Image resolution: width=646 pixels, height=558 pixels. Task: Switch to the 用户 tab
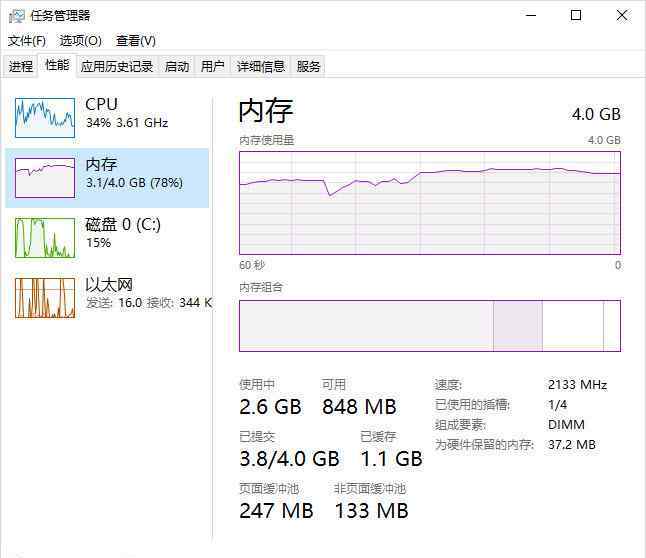tap(213, 66)
